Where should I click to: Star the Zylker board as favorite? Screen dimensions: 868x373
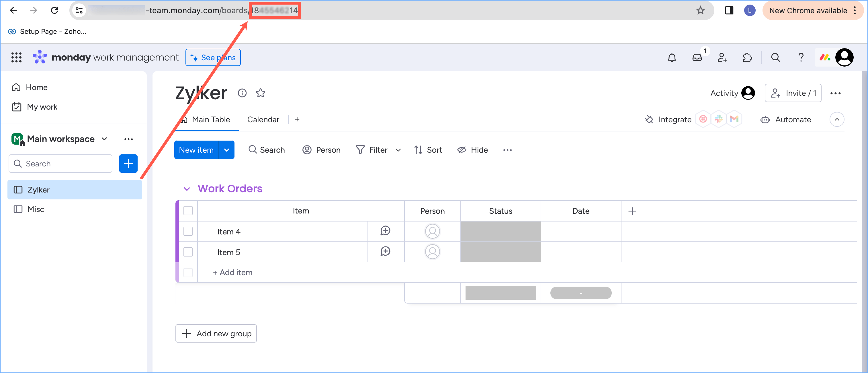click(261, 93)
